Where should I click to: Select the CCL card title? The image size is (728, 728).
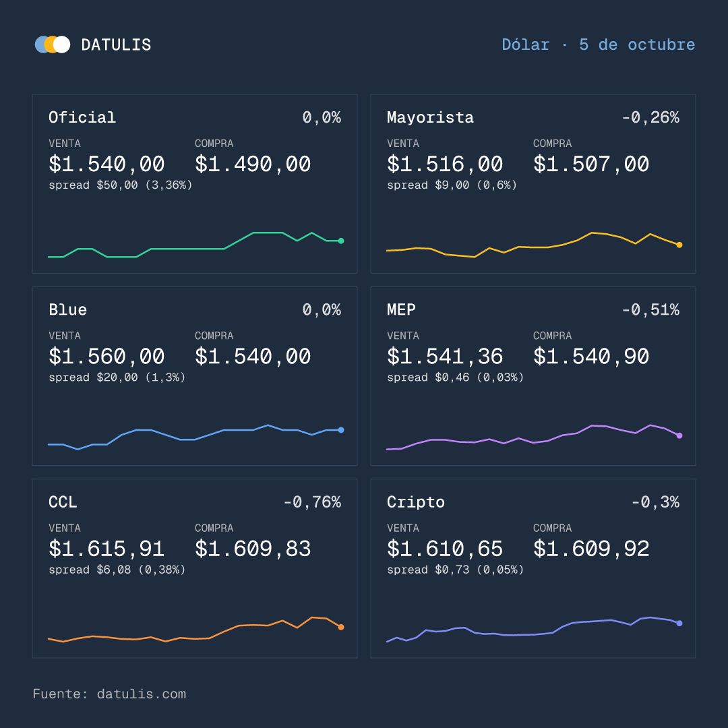tap(63, 502)
